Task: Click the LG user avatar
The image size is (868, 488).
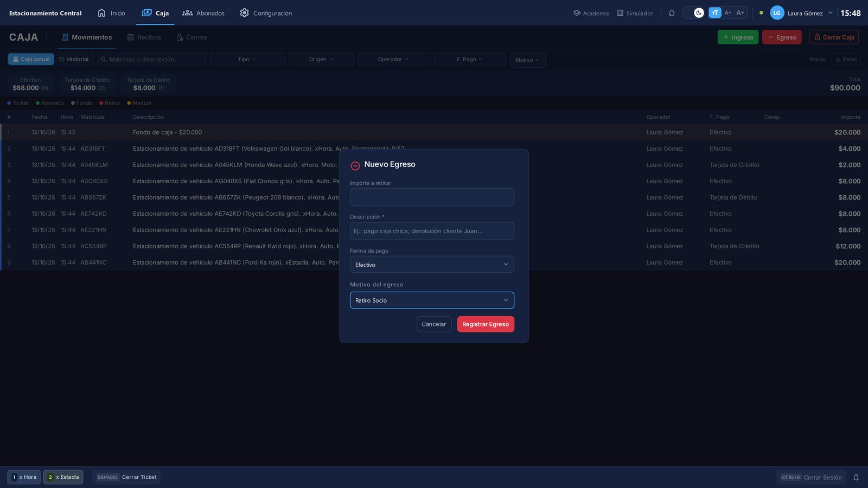Action: [x=777, y=13]
